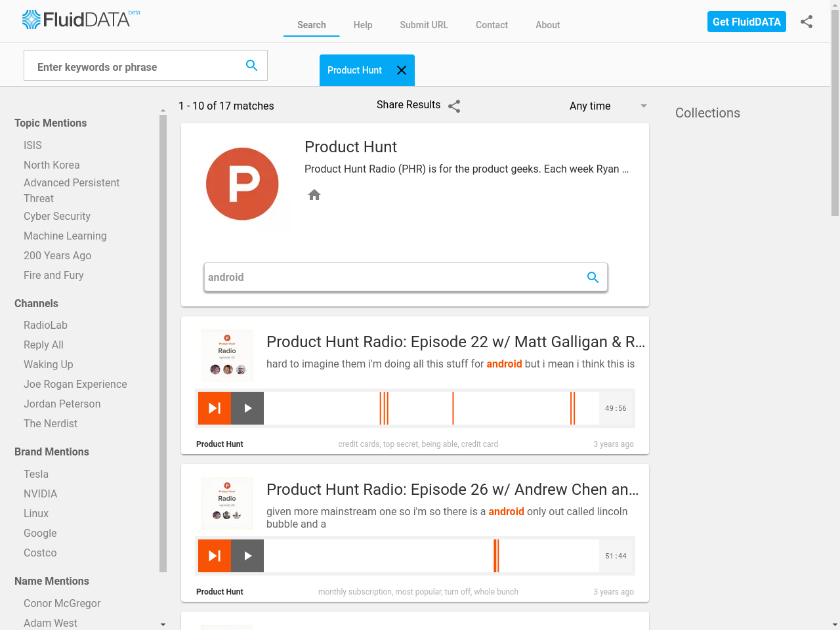Image resolution: width=840 pixels, height=630 pixels.
Task: Click Product Hunt label under Episode 22
Action: 220,444
